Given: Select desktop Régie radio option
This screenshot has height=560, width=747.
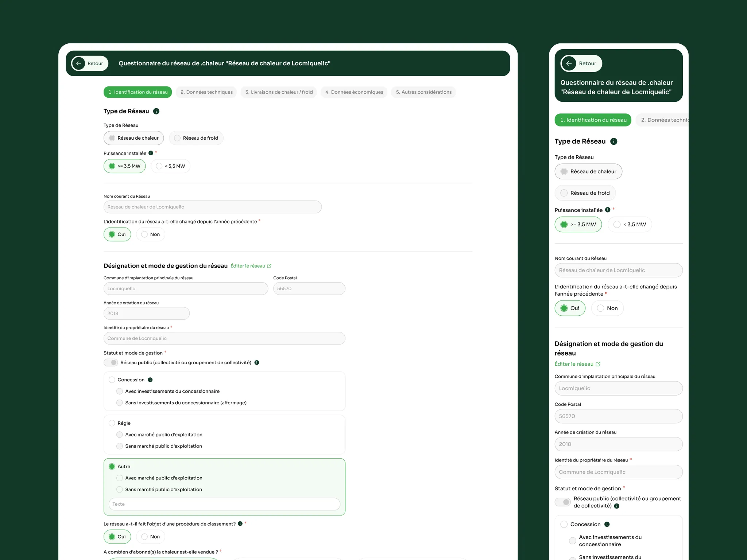Looking at the screenshot, I should (x=112, y=423).
